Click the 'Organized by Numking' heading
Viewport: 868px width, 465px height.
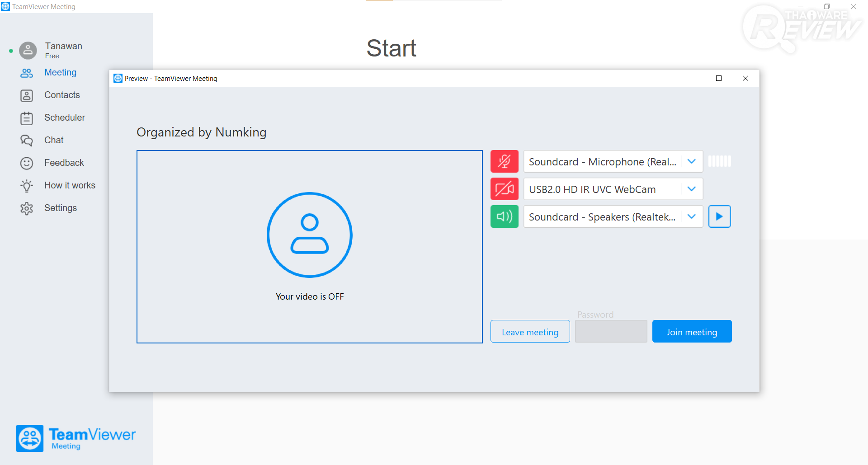(202, 132)
